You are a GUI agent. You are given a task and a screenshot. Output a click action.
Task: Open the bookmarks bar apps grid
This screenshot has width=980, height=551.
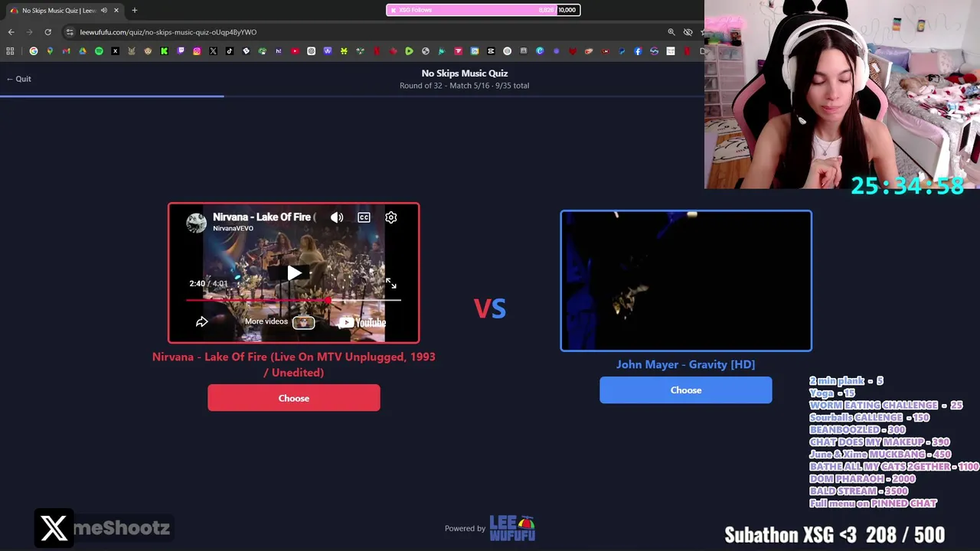(10, 51)
